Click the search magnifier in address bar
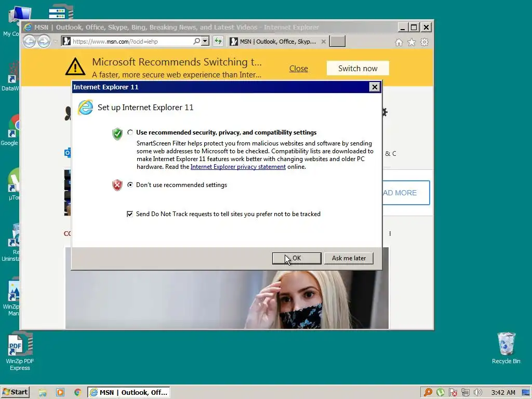532x399 pixels. (x=197, y=42)
